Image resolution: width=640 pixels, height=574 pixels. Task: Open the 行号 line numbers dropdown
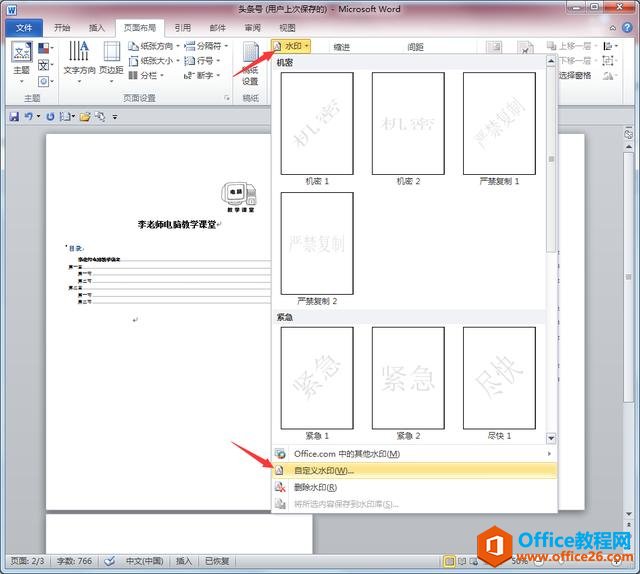tap(202, 61)
